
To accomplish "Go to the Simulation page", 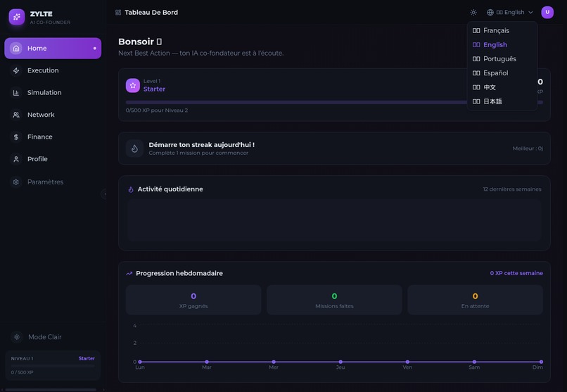I will pyautogui.click(x=53, y=93).
